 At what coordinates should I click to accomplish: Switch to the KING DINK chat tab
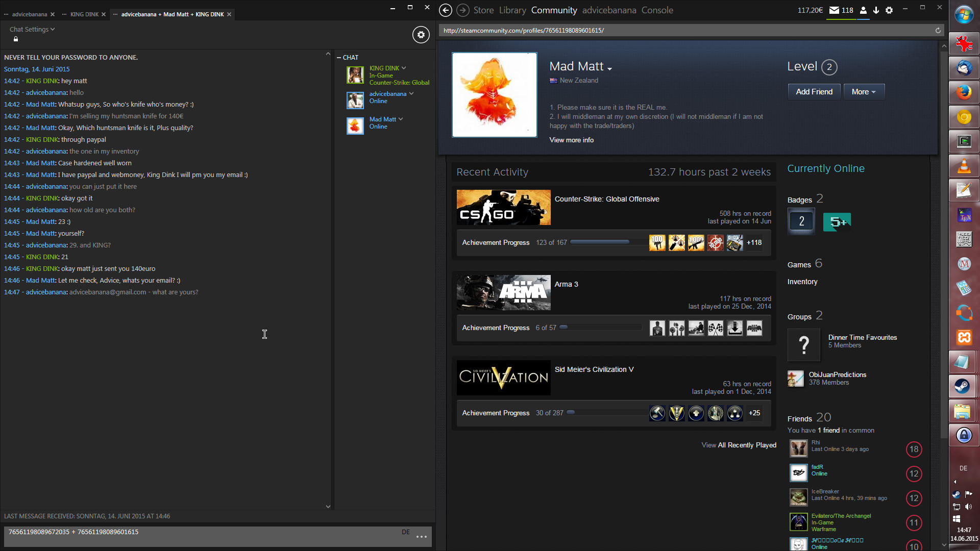tap(84, 14)
